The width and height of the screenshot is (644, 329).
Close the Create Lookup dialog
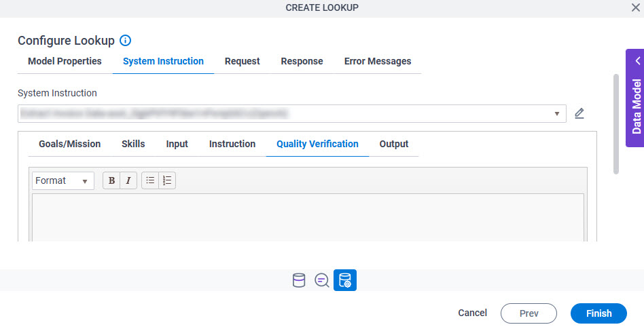[635, 7]
